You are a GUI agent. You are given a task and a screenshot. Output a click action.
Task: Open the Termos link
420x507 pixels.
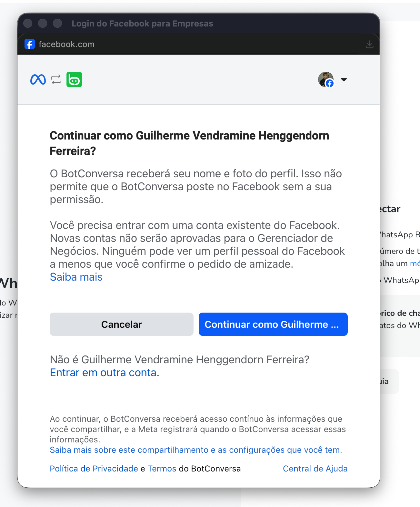pyautogui.click(x=162, y=469)
